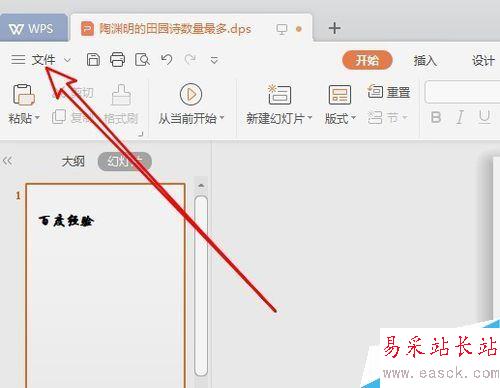Click the slide panel vertical scrollbar thumb

click(x=201, y=286)
